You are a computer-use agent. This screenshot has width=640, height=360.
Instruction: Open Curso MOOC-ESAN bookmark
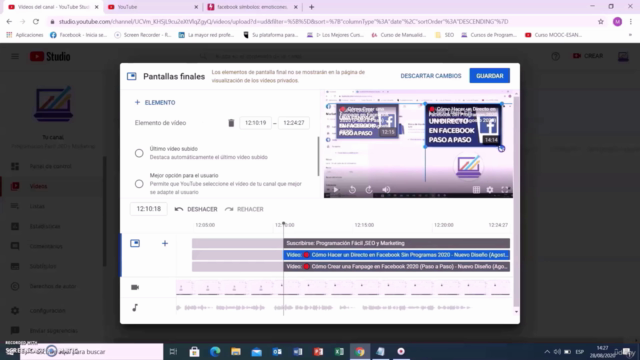point(553,35)
